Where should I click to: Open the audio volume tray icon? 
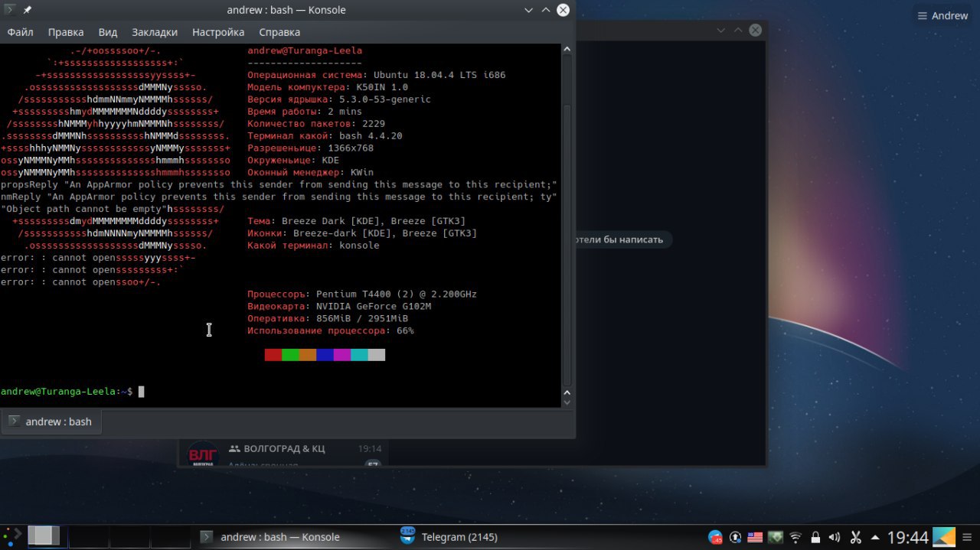(x=835, y=537)
